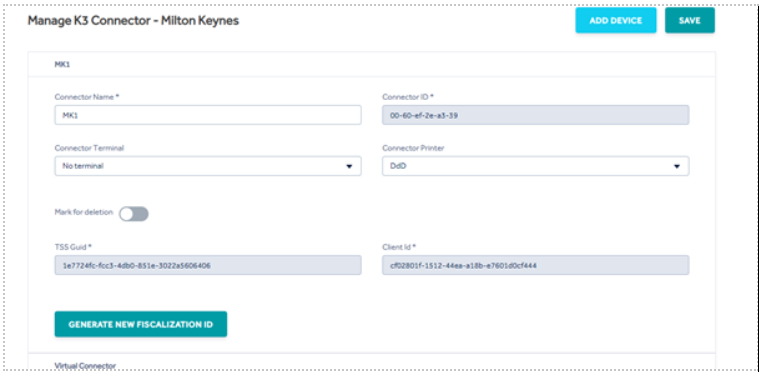Open the Connector Terminal dropdown arrow
The height and width of the screenshot is (376, 764).
pos(349,166)
